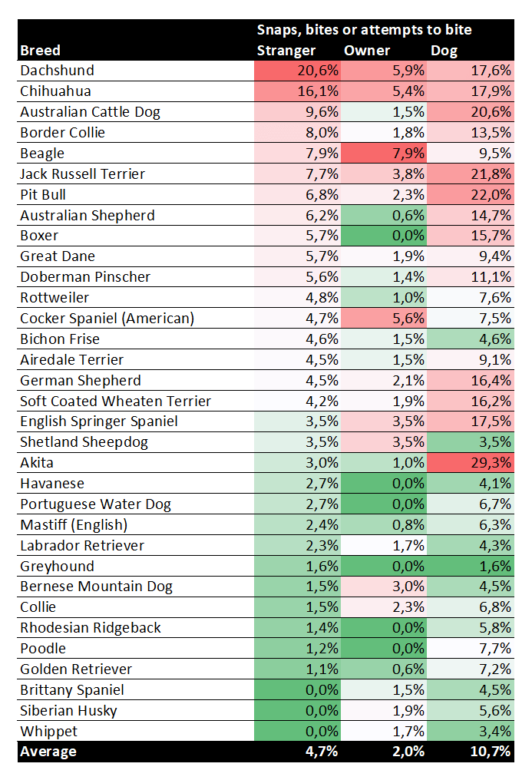The height and width of the screenshot is (780, 532).
Task: Select the Golden Retriever breed cell
Action: point(76,669)
